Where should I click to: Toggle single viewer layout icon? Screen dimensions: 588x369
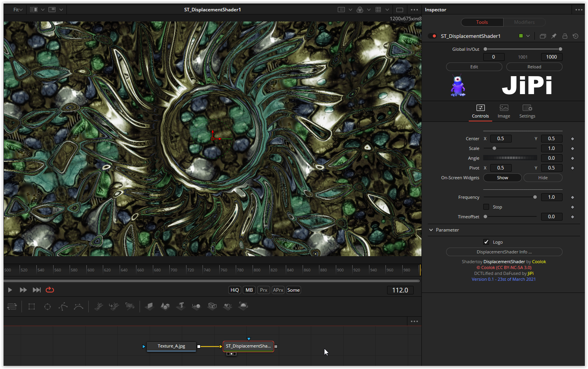click(400, 10)
